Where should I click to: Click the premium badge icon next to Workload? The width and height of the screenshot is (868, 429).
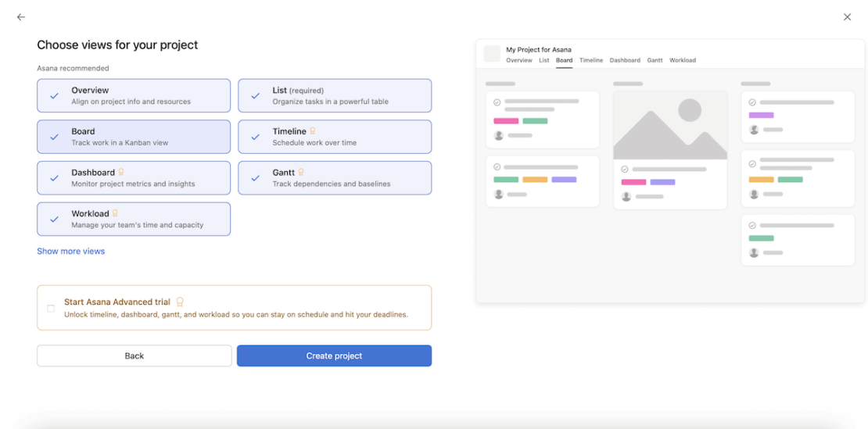(115, 213)
